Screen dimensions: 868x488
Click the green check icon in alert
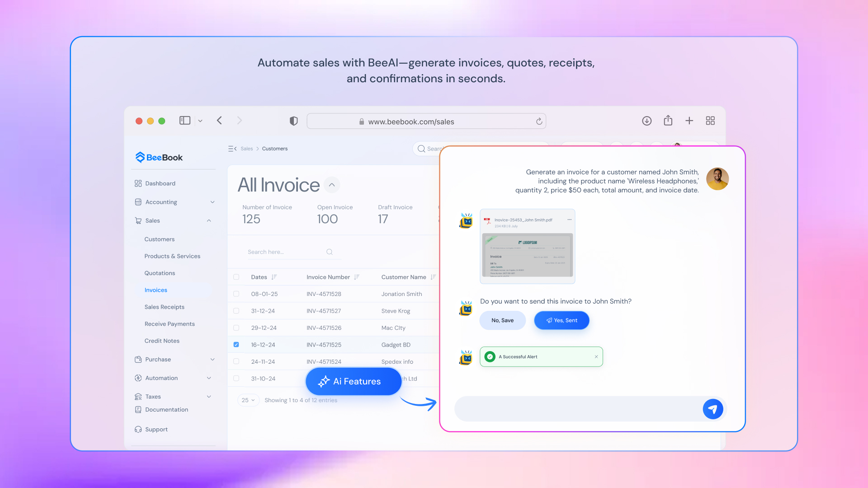[490, 357]
